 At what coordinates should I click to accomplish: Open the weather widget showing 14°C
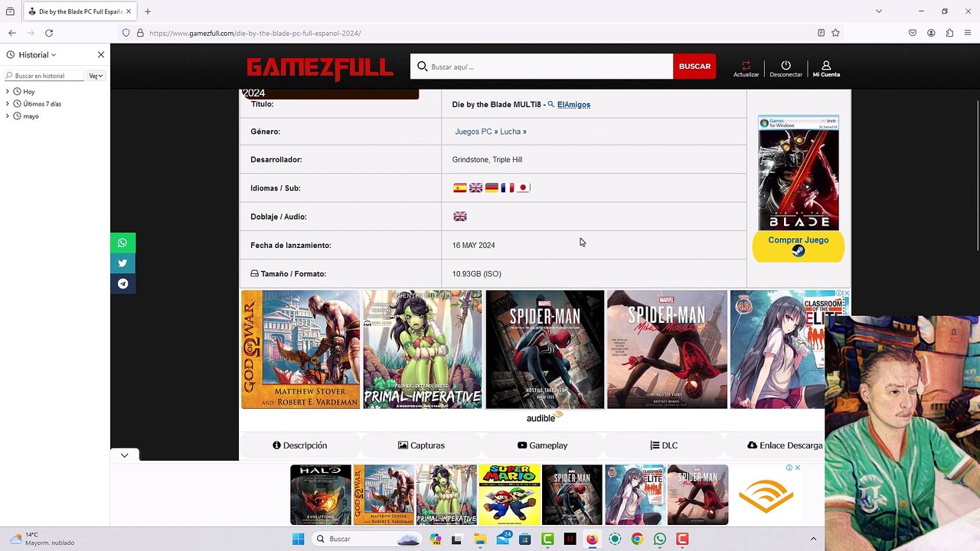click(42, 539)
